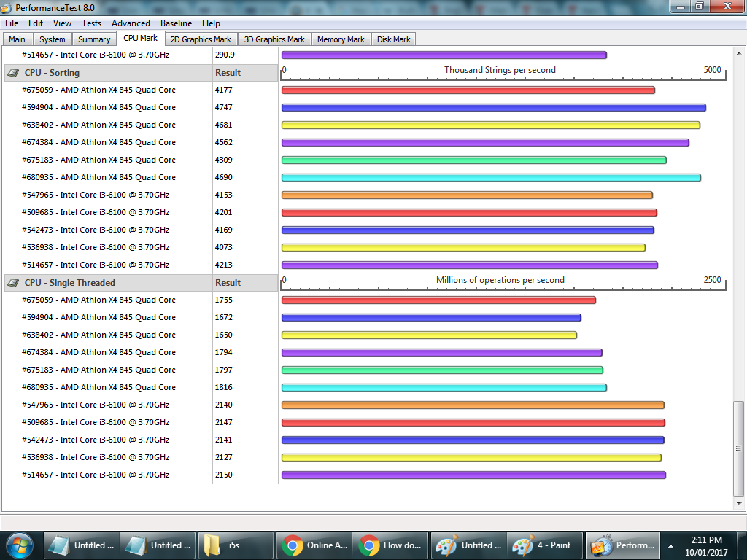Click the orange Single Threaded bar for #547965
The width and height of the screenshot is (747, 560).
tap(473, 405)
